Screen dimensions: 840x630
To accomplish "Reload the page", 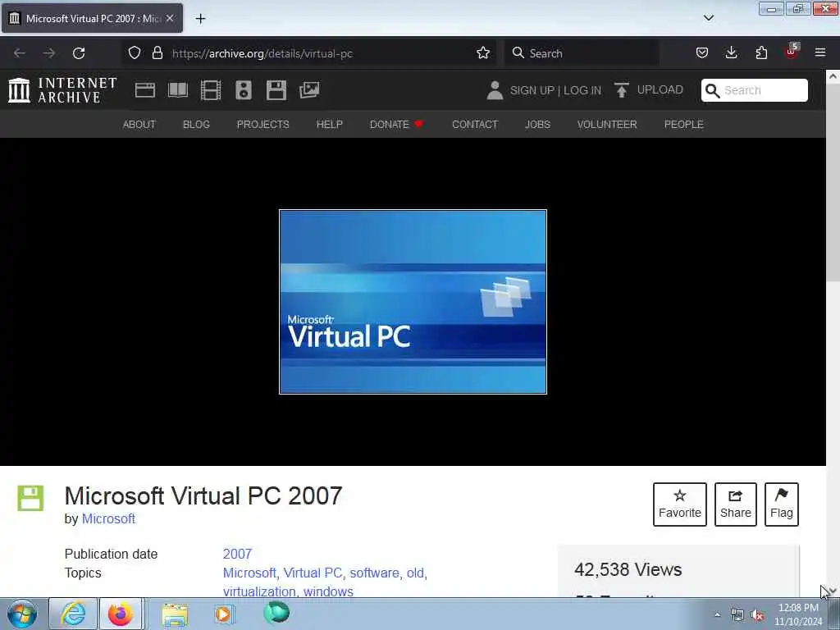I will (x=79, y=53).
